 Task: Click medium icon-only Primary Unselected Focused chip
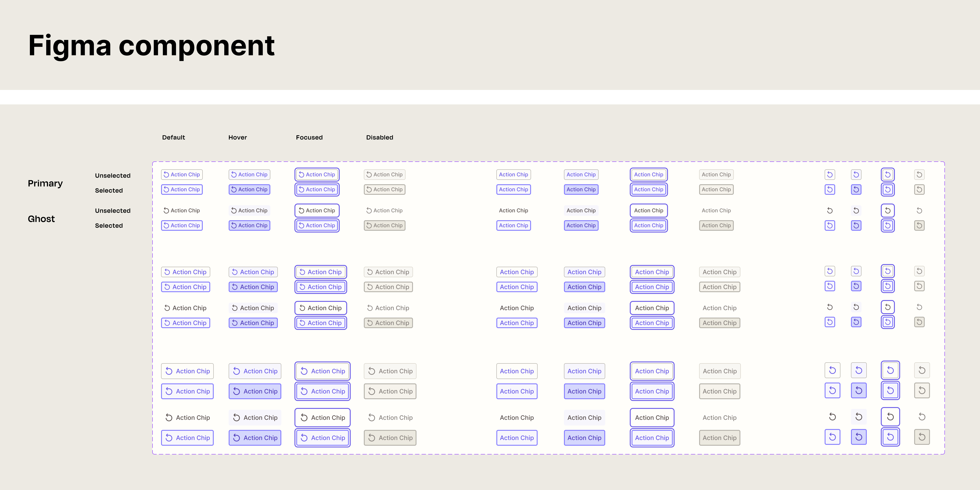888,271
